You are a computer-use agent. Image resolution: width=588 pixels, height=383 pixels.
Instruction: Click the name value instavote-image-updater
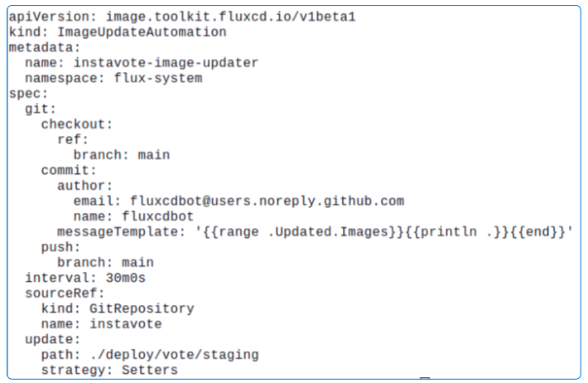pyautogui.click(x=166, y=63)
